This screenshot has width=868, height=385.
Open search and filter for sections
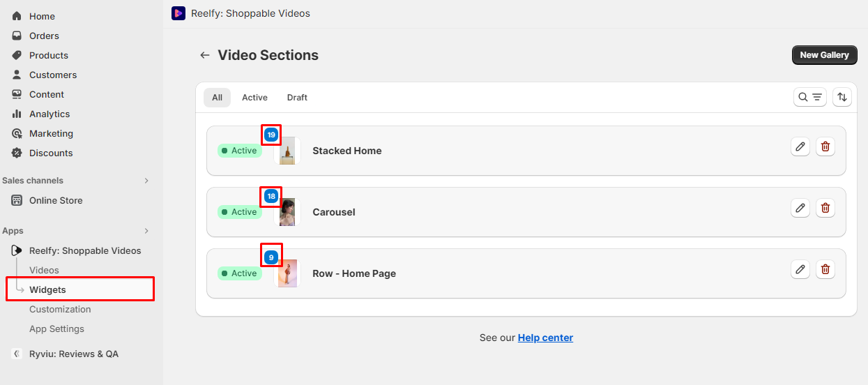tap(810, 98)
